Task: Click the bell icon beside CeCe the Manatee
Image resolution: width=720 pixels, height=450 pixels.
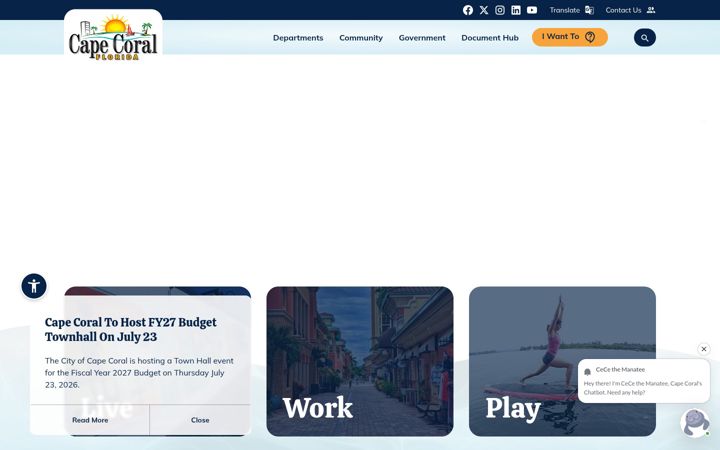Action: [587, 371]
